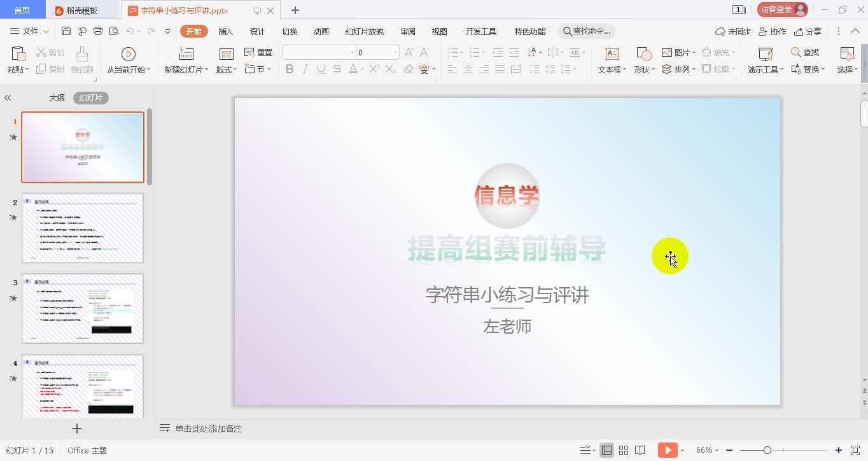Open the 查找 find tool
This screenshot has height=461, width=868.
(804, 52)
